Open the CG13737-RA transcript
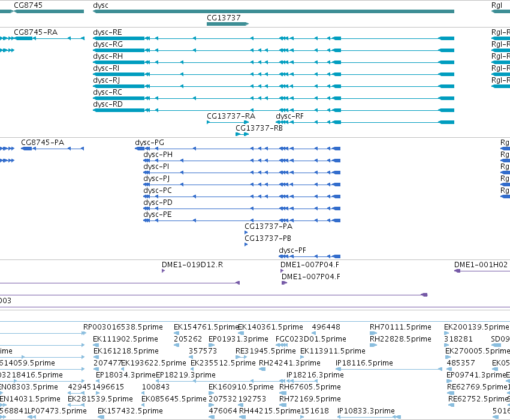Viewport: 510px width, 420px height. 228,122
